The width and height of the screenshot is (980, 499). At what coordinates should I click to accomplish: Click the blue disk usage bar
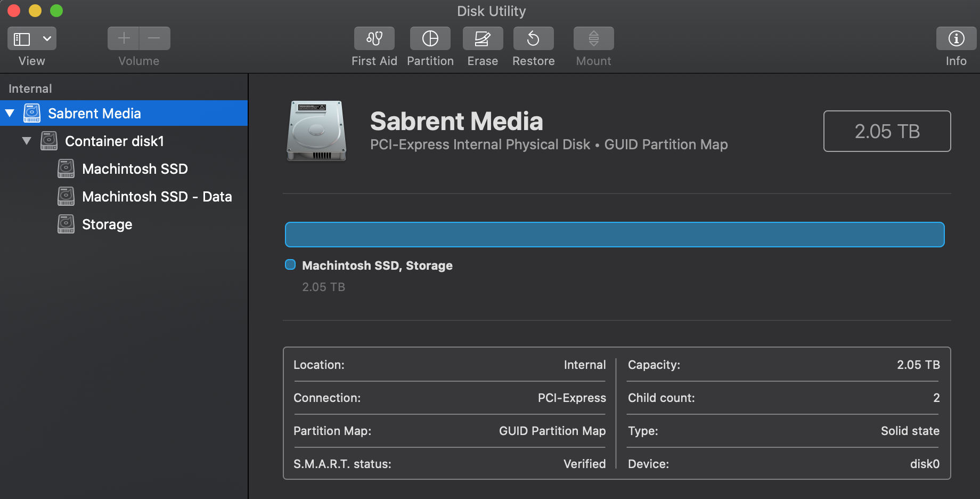pyautogui.click(x=614, y=235)
